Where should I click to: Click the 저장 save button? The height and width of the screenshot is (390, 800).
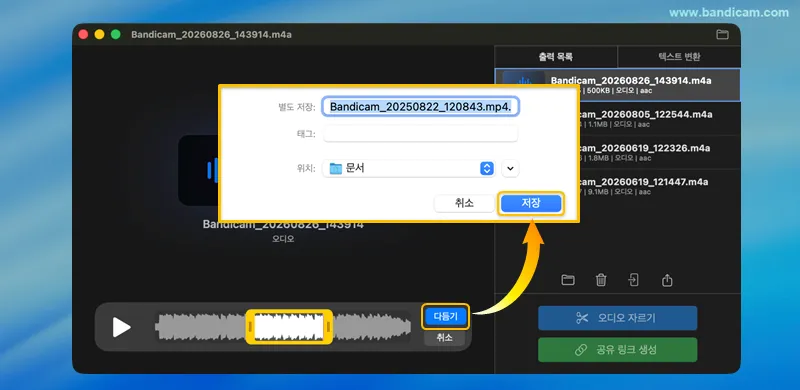[531, 203]
